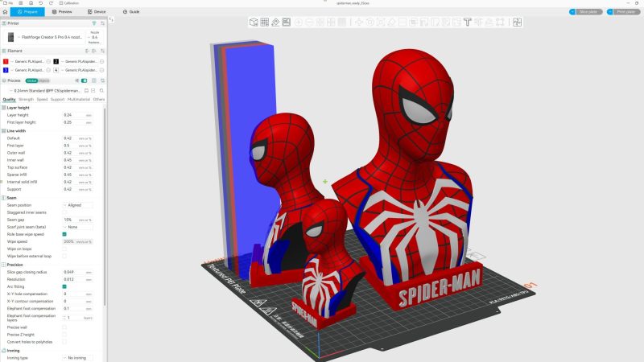
Task: Open filament 3 Generic PLA dropdown
Action: 27,70
